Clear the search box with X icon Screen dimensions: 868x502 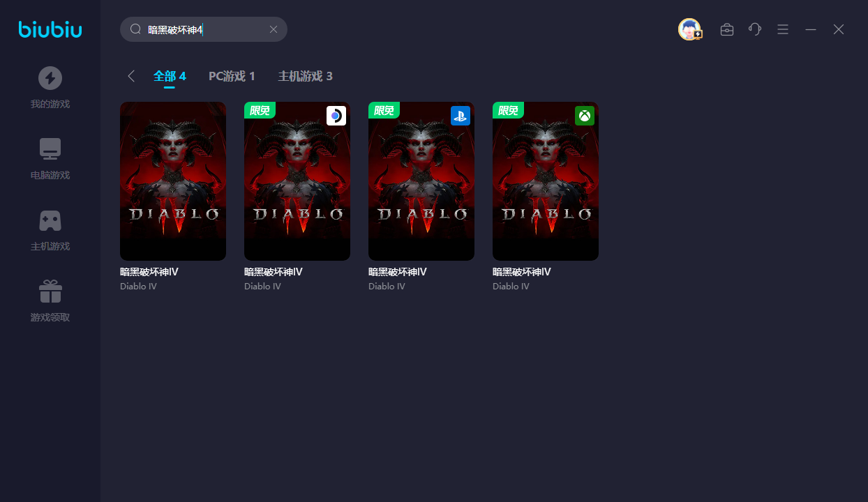[x=274, y=29]
